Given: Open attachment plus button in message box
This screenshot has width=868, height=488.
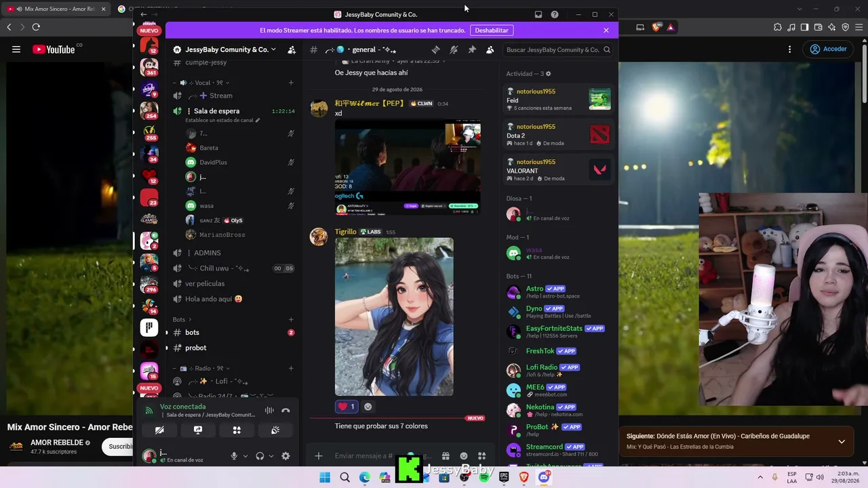Looking at the screenshot, I should pyautogui.click(x=319, y=456).
